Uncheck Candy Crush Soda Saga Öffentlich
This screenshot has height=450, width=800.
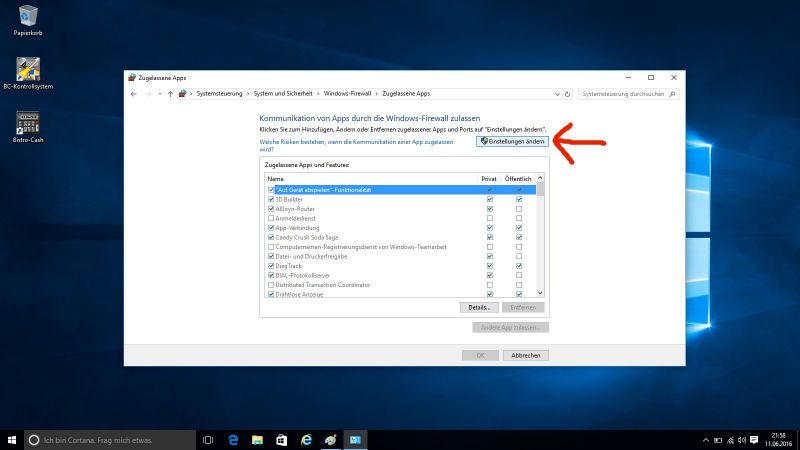519,237
